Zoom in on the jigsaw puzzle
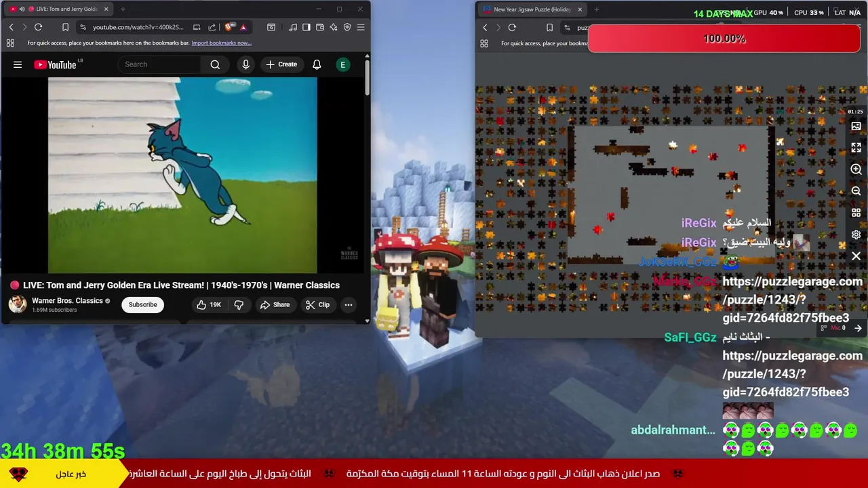The width and height of the screenshot is (868, 488). pos(856,169)
